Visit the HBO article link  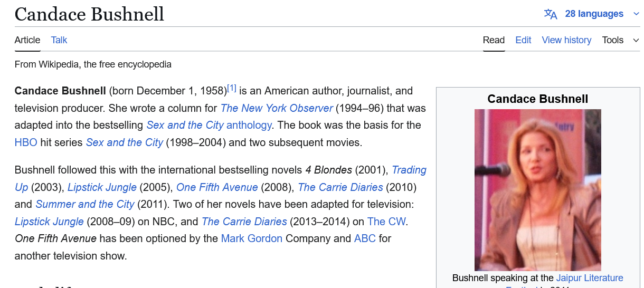(x=26, y=142)
